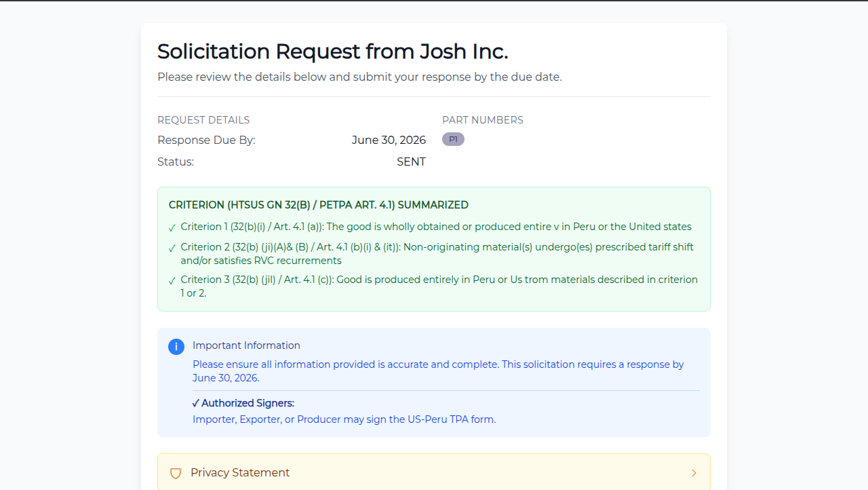Click the shield icon beside Privacy Statement
The height and width of the screenshot is (490, 868).
tap(176, 473)
